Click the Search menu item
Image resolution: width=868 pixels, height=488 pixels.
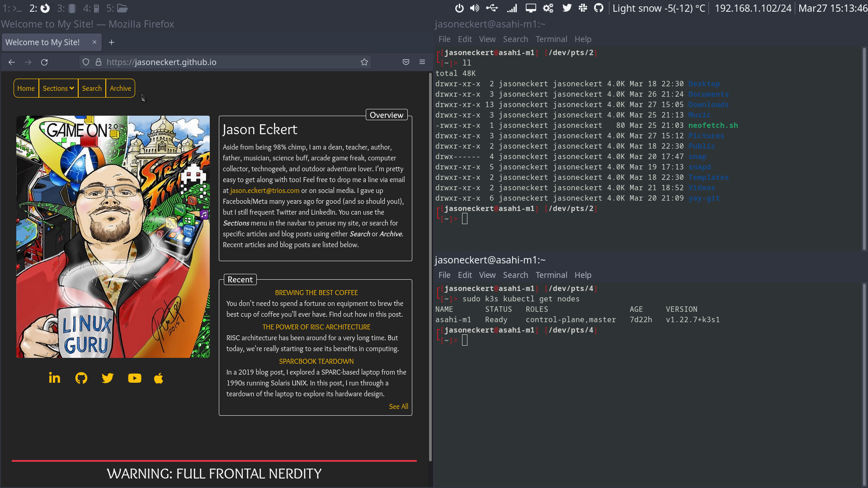pos(91,88)
